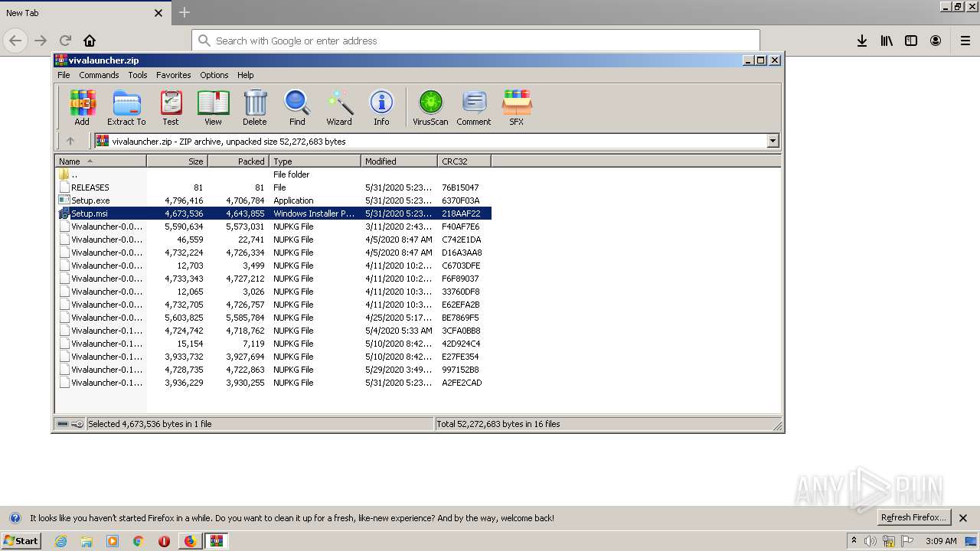980x551 pixels.
Task: Click Firefox Back arrow
Action: pos(15,41)
